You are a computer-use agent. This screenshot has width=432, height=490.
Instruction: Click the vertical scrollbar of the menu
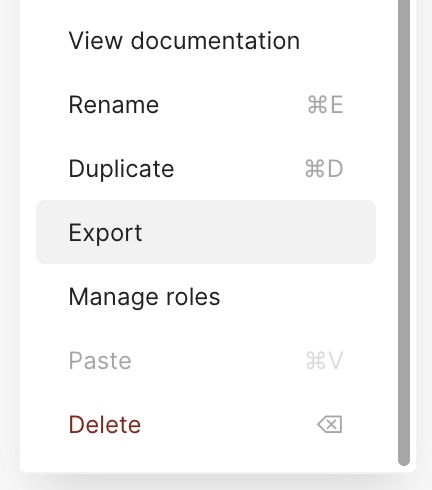click(x=404, y=233)
